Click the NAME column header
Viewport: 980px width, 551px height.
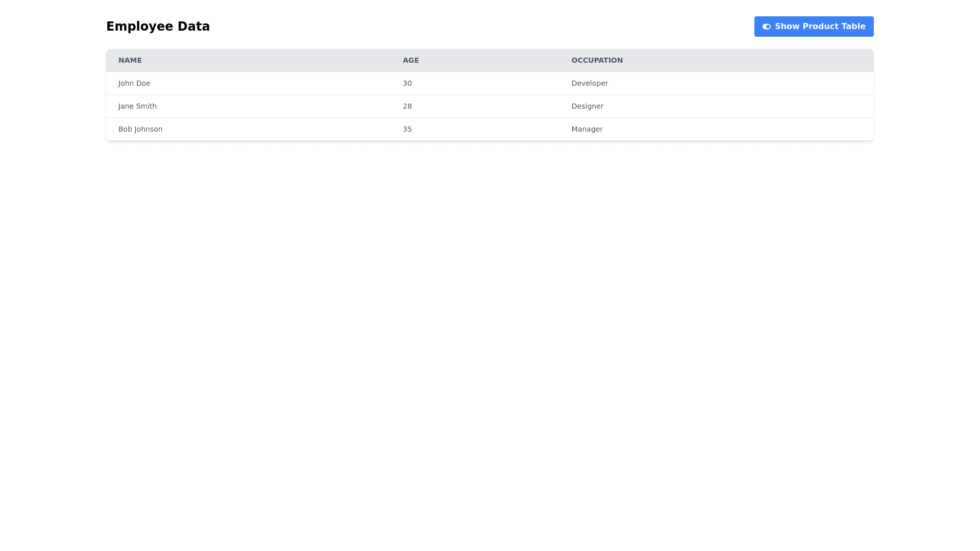pyautogui.click(x=130, y=60)
